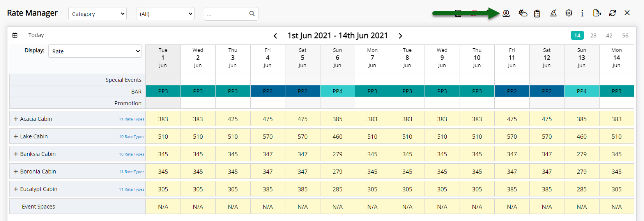This screenshot has height=221, width=644.
Task: Open Eucalypt Cabin 11 Rate Types link
Action: click(x=132, y=189)
